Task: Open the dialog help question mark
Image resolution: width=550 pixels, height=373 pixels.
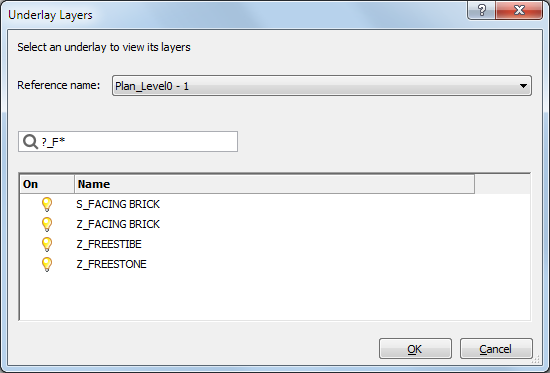Action: (482, 11)
